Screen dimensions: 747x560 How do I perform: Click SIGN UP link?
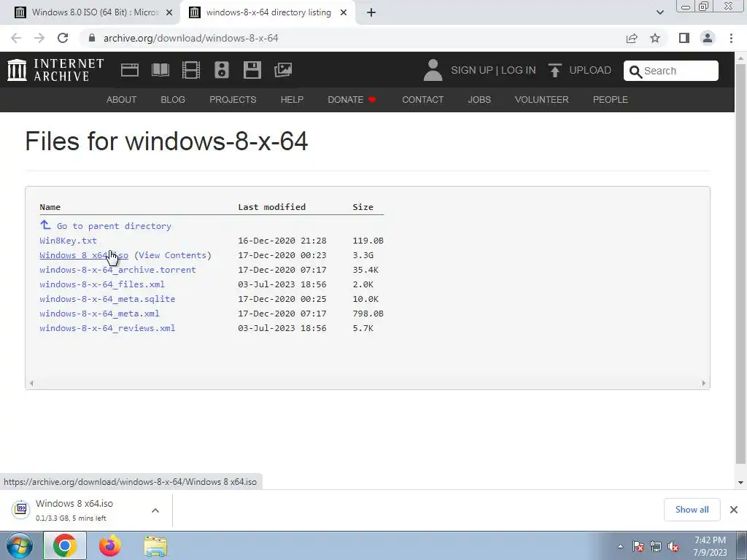pyautogui.click(x=472, y=70)
